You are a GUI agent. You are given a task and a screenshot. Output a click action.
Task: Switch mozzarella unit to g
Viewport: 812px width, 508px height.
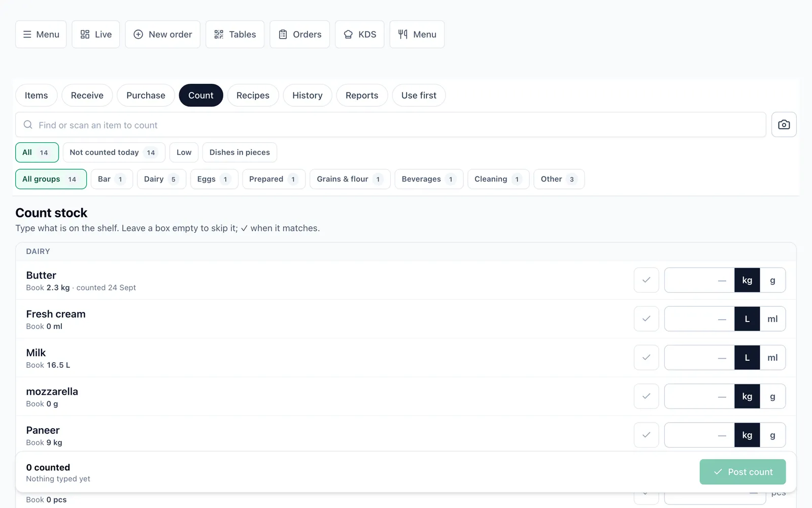coord(772,396)
